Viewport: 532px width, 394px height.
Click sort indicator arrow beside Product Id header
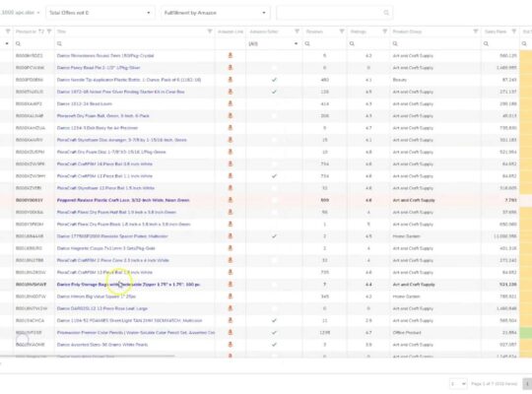tap(41, 32)
